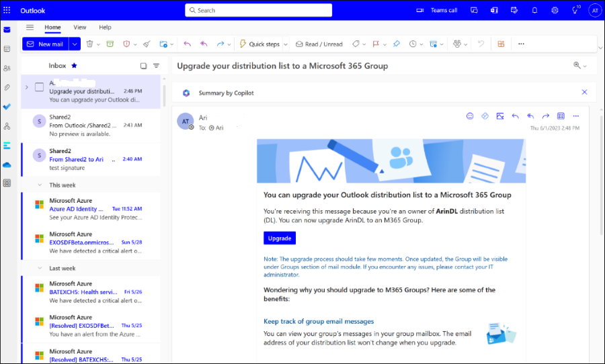Click the Archive icon in toolbar
This screenshot has width=605, height=364.
[x=110, y=44]
